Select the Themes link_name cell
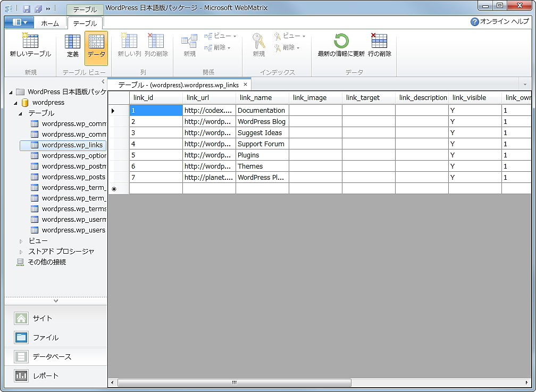The height and width of the screenshot is (392, 536). pos(262,166)
